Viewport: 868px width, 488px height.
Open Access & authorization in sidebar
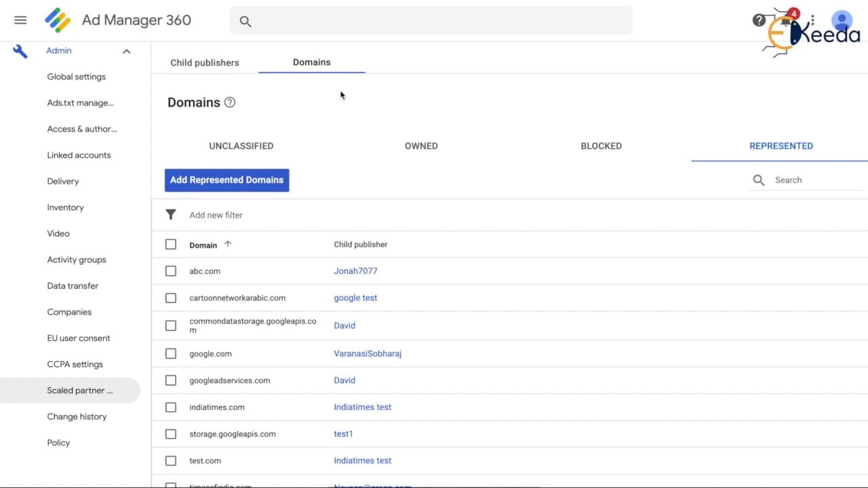click(82, 129)
